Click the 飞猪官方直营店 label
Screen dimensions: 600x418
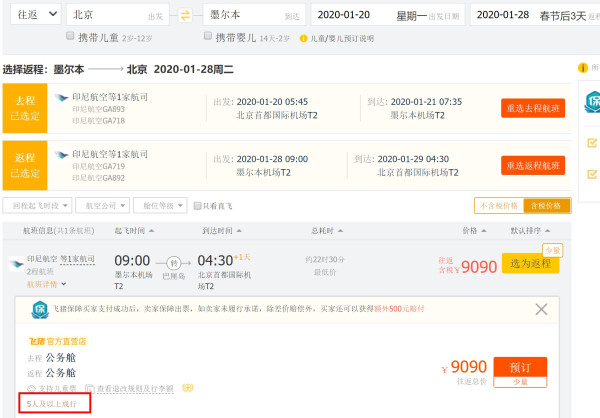(x=57, y=341)
